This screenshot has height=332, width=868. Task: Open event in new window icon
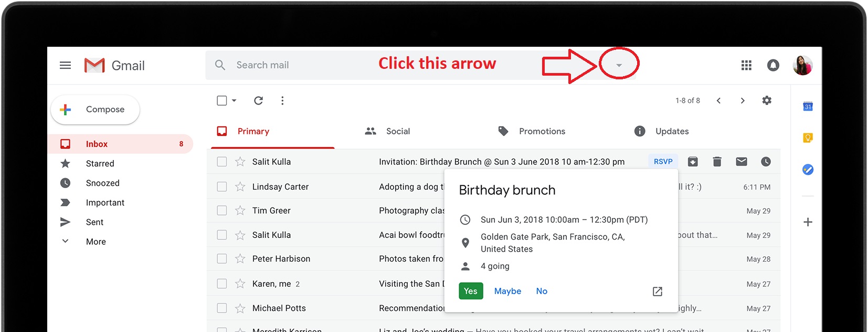pyautogui.click(x=657, y=292)
